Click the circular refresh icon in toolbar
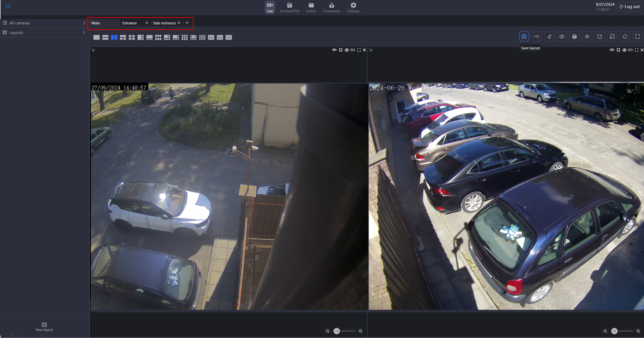This screenshot has height=338, width=644. click(625, 36)
